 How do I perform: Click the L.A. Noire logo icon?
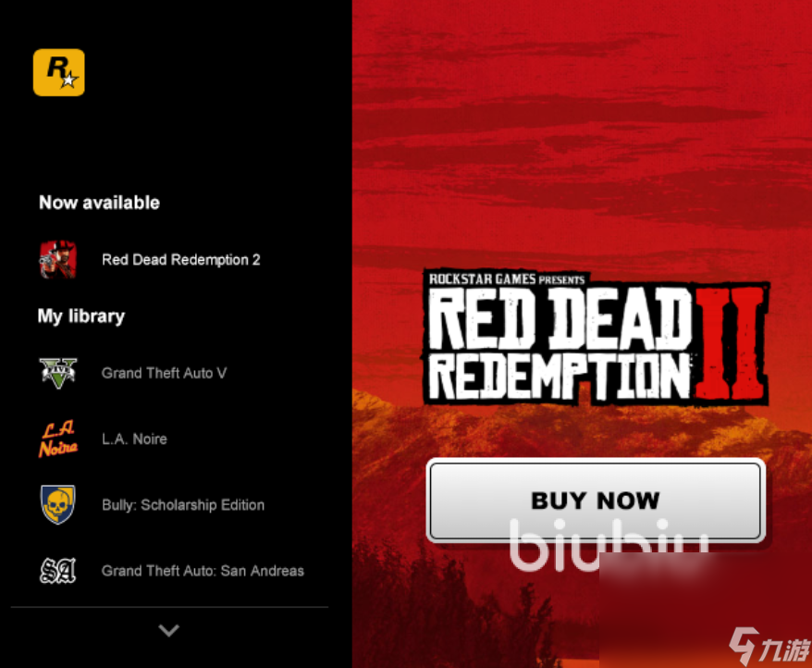pyautogui.click(x=58, y=439)
